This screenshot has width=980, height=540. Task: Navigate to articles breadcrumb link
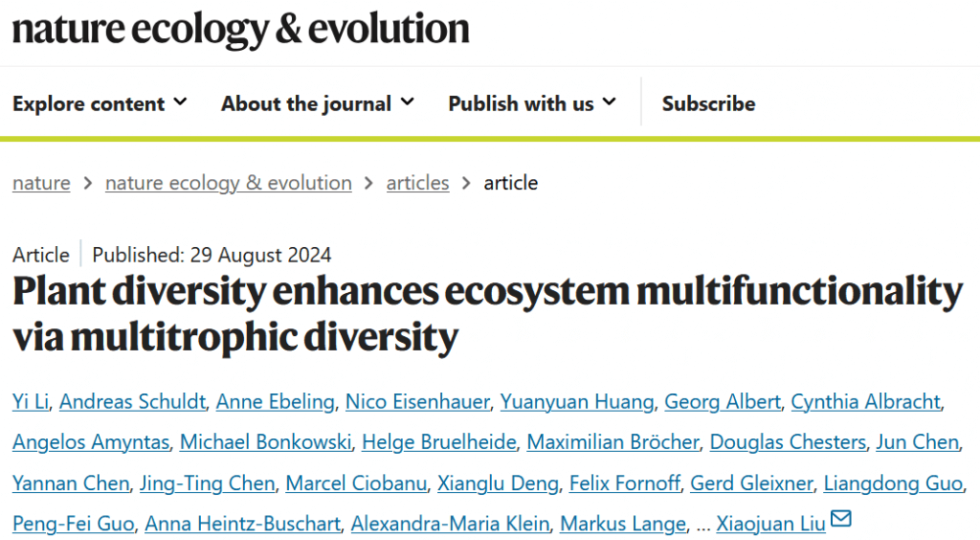[x=417, y=183]
